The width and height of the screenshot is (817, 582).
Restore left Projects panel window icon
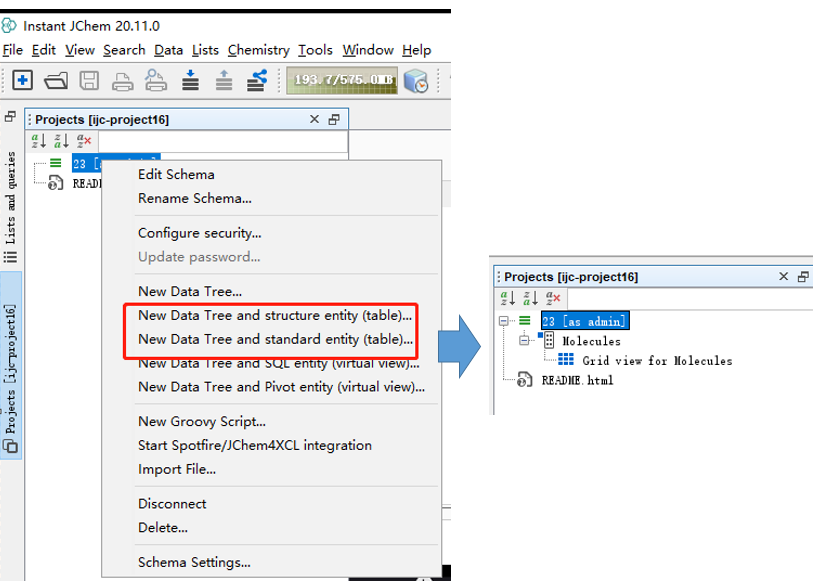[x=334, y=120]
